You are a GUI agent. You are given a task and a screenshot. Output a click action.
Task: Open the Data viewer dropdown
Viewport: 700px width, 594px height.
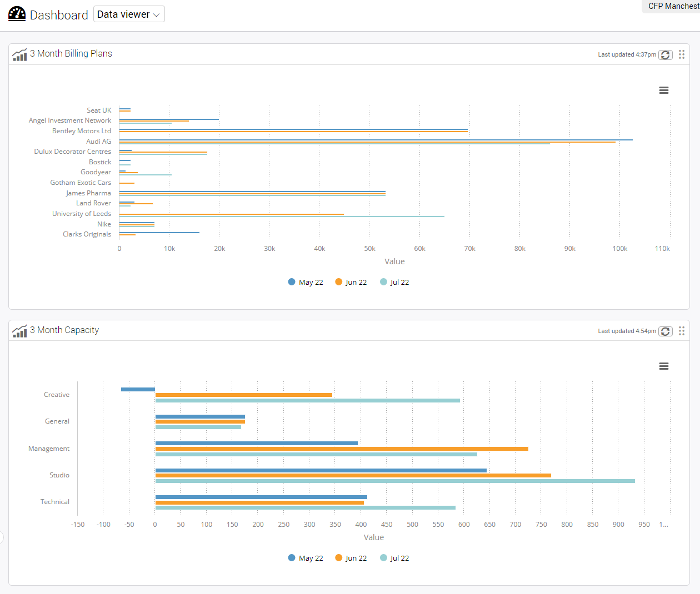129,14
